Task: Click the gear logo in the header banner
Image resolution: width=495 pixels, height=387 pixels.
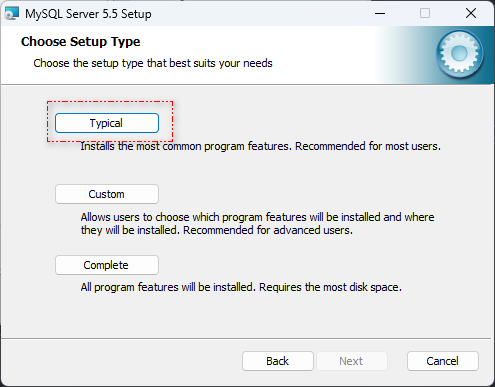Action: 459,54
